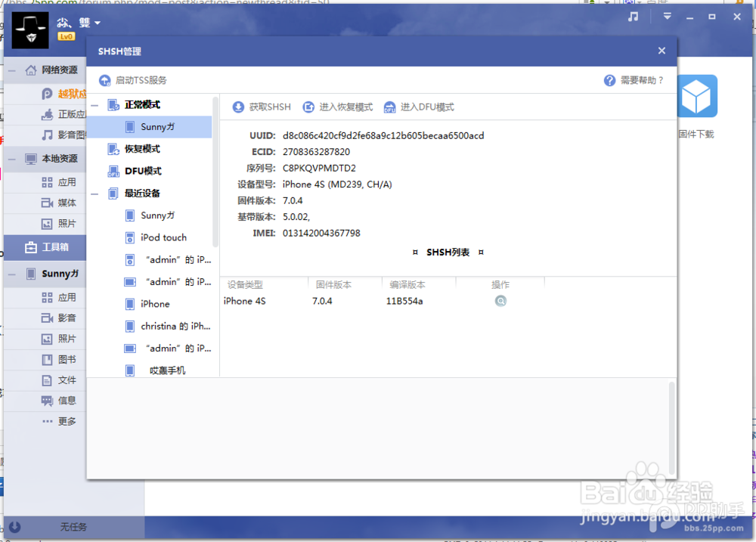The image size is (756, 542).
Task: Open the username dropdown arrow
Action: click(x=98, y=23)
